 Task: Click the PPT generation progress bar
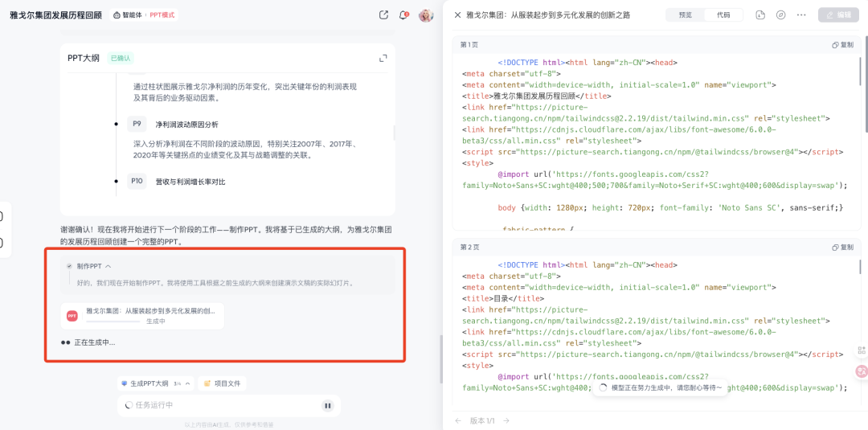coord(113,321)
